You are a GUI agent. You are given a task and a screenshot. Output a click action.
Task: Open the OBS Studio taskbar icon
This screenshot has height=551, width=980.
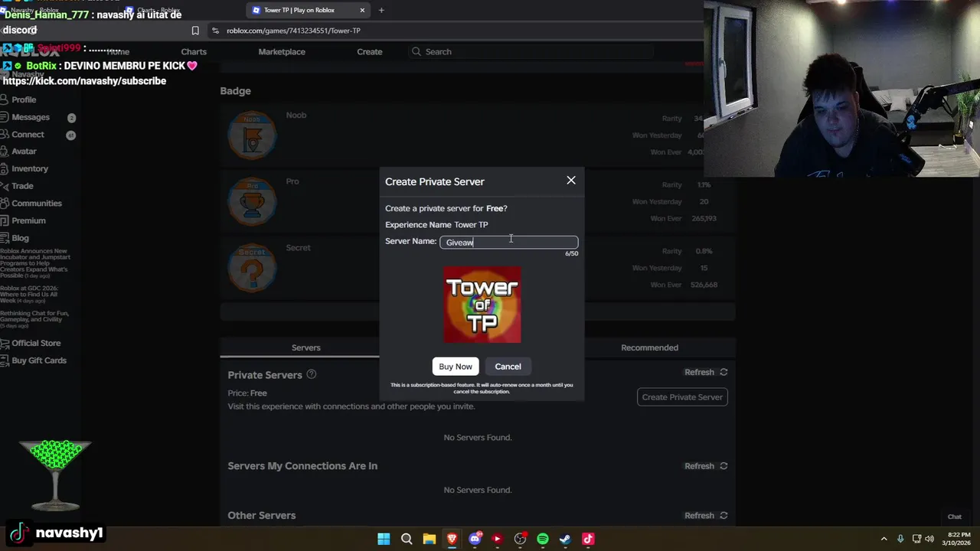[x=520, y=539]
